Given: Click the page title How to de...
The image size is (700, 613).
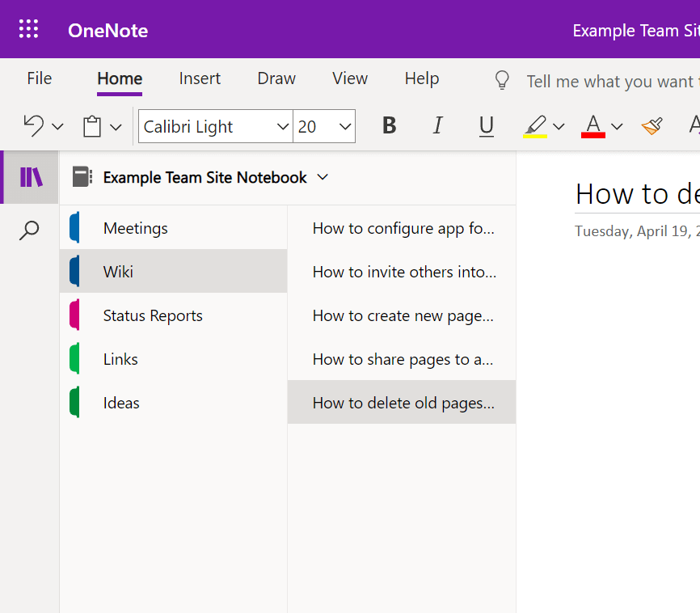Looking at the screenshot, I should [638, 194].
